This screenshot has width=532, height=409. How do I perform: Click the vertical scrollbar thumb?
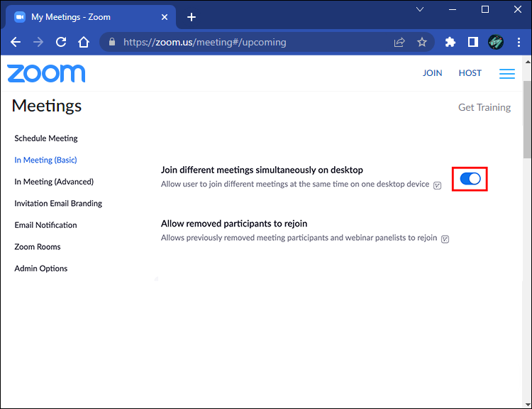point(527,118)
